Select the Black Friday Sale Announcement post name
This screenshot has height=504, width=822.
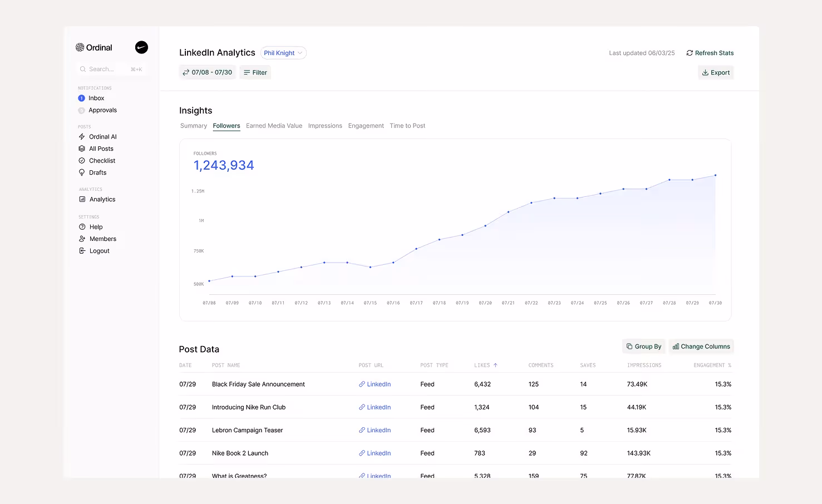[x=258, y=384]
